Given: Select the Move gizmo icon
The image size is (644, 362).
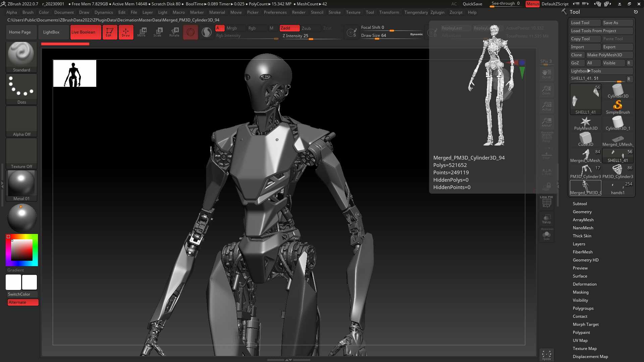Looking at the screenshot, I should 142,32.
